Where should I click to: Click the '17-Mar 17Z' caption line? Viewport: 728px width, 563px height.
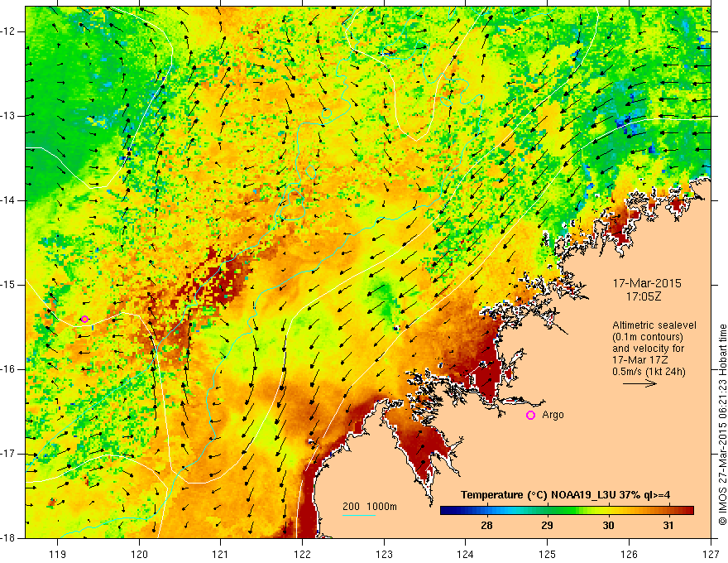click(639, 360)
